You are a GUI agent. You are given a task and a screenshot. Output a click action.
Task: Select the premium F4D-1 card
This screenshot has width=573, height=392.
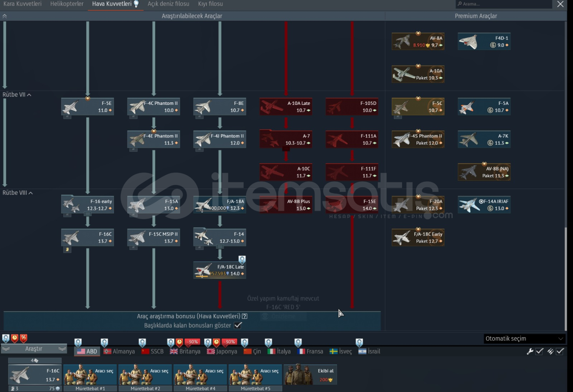click(x=484, y=41)
